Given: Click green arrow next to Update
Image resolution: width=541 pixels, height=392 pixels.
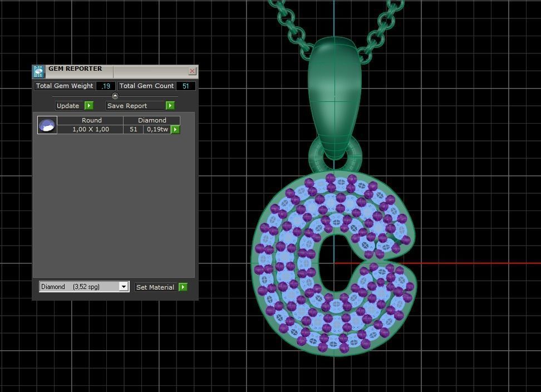Looking at the screenshot, I should pos(89,106).
